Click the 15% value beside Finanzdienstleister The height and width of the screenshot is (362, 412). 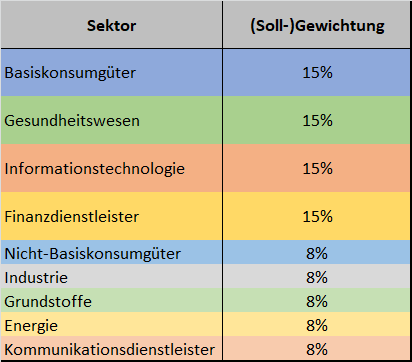(317, 216)
